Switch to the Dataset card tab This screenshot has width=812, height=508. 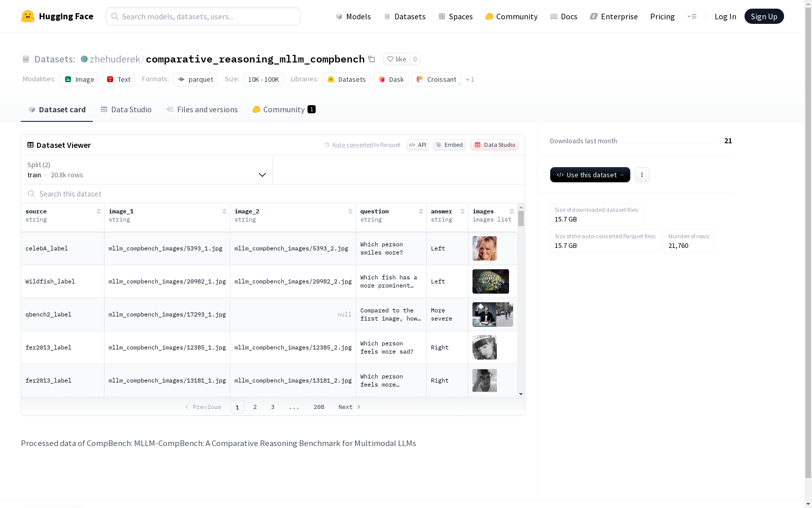pos(57,110)
